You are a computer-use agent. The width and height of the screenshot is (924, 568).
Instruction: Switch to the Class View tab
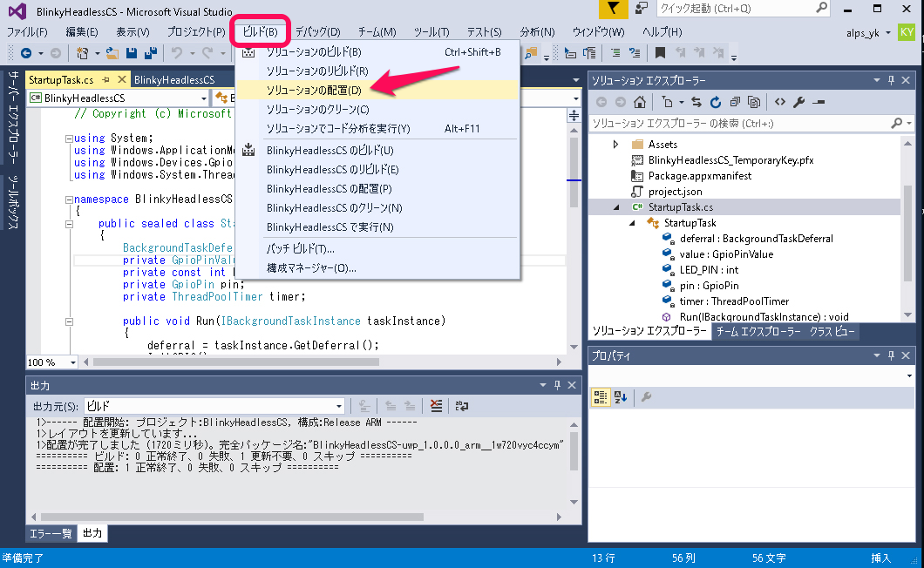point(832,331)
